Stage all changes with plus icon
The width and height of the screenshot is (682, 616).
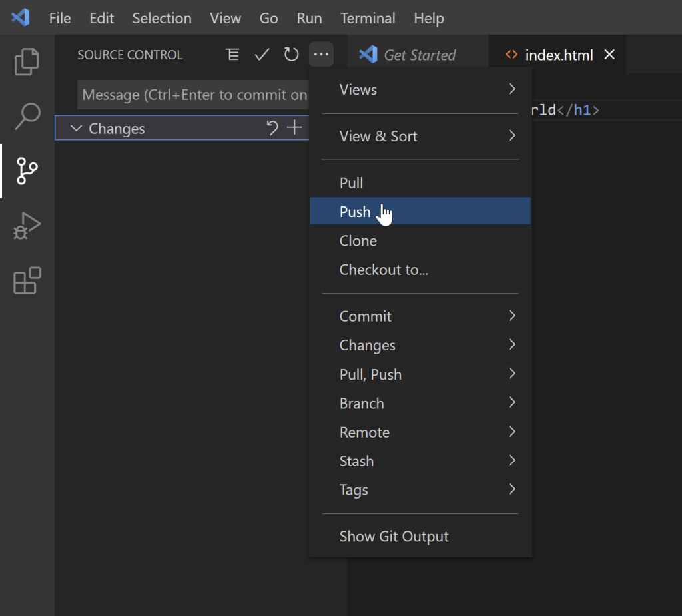coord(294,128)
